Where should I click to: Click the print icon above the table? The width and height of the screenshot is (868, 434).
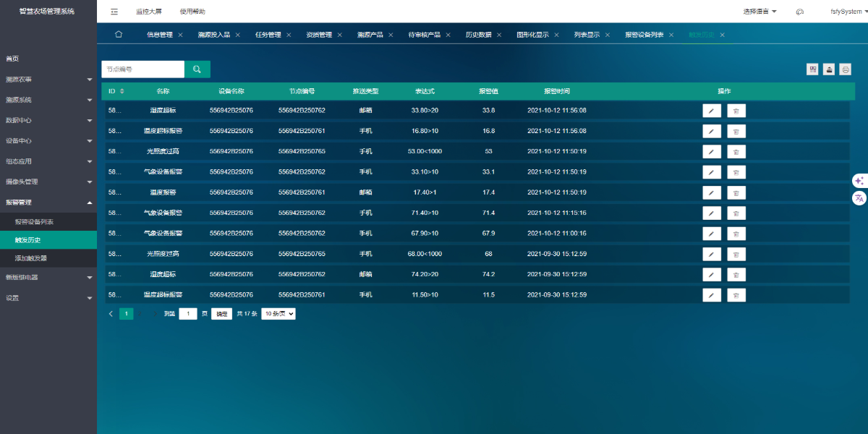[x=845, y=69]
